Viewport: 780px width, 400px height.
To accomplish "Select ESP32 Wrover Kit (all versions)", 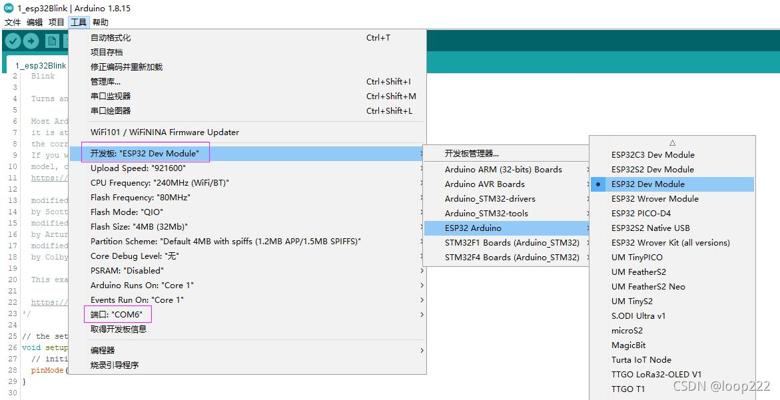I will click(x=673, y=243).
